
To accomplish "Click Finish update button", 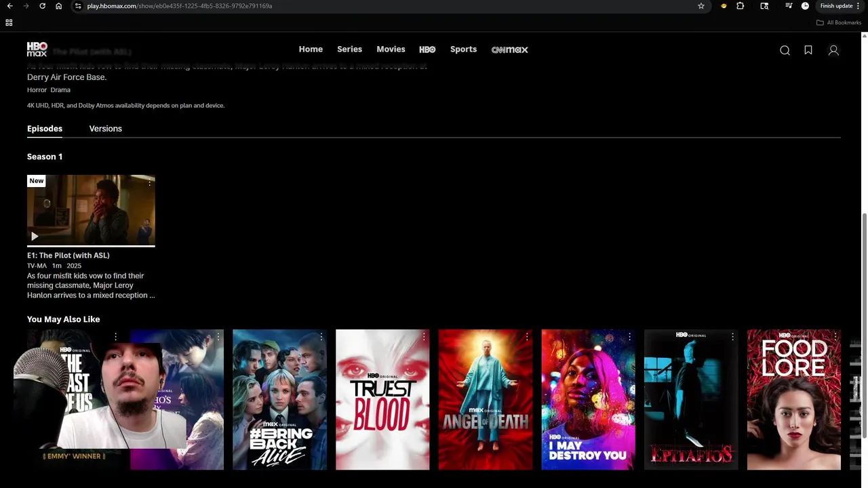I will click(x=836, y=6).
